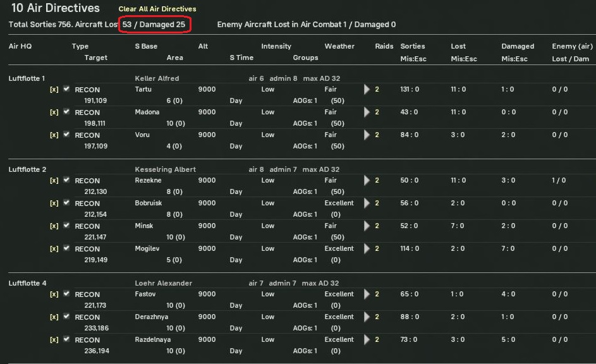This screenshot has height=364, width=596.
Task: Remove the Bobruisk directive with [x] icon
Action: coord(54,203)
